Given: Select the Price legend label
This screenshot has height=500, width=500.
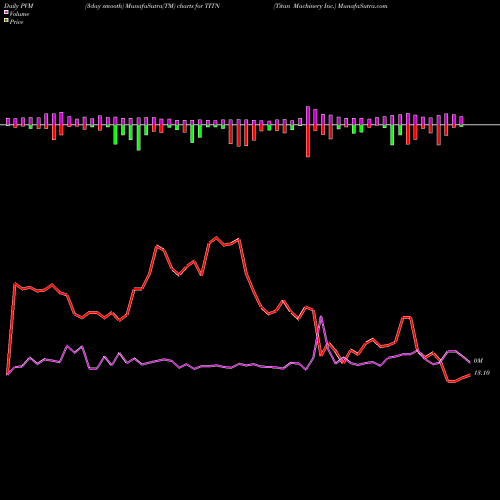Looking at the screenshot, I should tap(16, 22).
